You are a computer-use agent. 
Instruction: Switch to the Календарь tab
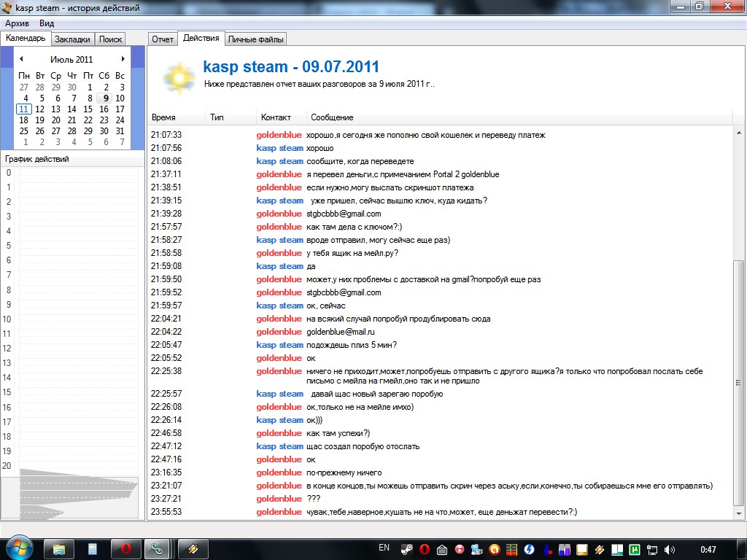pos(26,38)
